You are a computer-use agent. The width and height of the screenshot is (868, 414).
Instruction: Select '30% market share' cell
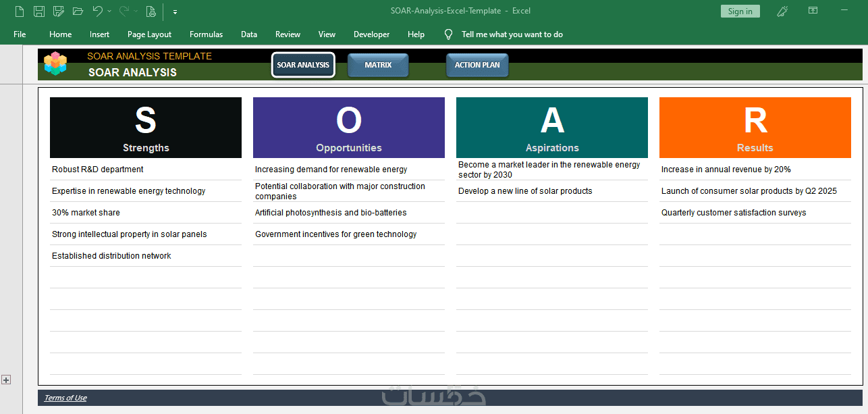coord(146,213)
